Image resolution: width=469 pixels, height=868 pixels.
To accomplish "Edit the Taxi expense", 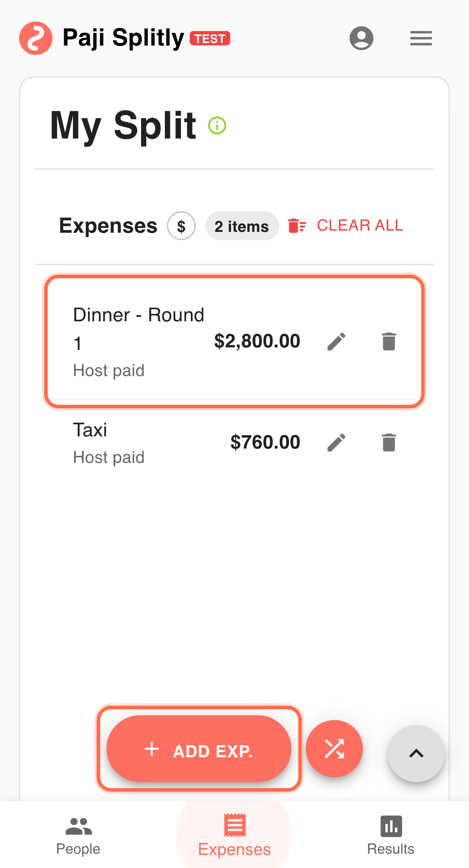I will 336,442.
